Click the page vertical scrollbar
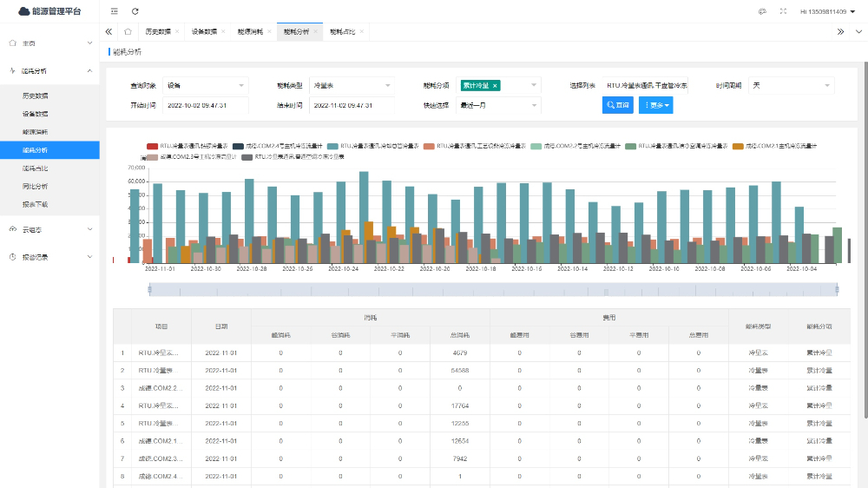The width and height of the screenshot is (868, 488). pos(865,241)
